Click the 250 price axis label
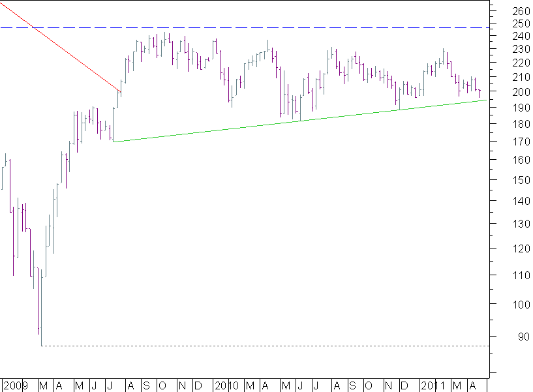533x392 pixels. click(521, 23)
